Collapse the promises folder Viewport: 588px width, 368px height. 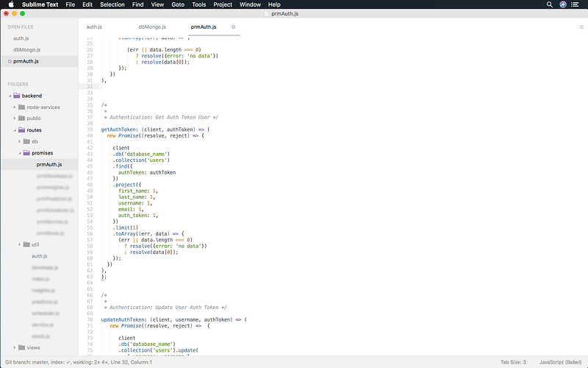[x=20, y=153]
